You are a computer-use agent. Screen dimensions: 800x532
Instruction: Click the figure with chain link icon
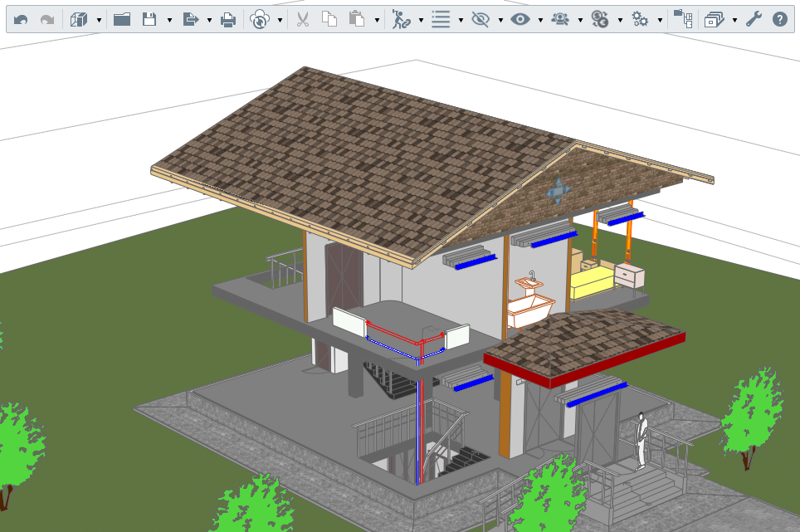tap(401, 20)
